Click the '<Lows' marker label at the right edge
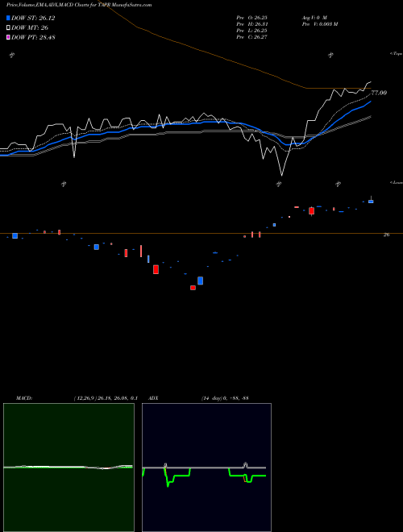 [397, 182]
